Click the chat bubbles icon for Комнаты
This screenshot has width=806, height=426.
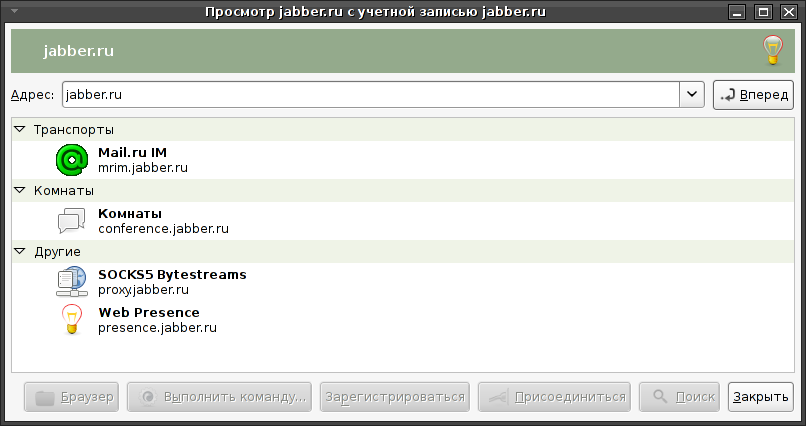point(71,221)
